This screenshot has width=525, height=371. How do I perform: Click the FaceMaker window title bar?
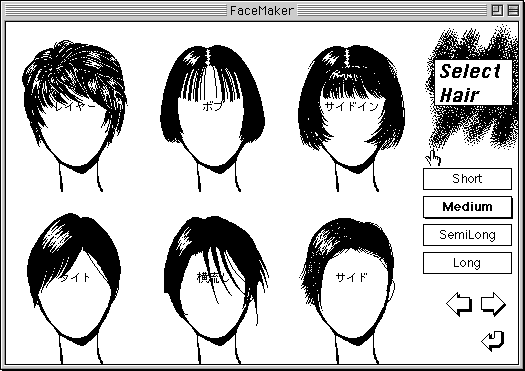(262, 10)
